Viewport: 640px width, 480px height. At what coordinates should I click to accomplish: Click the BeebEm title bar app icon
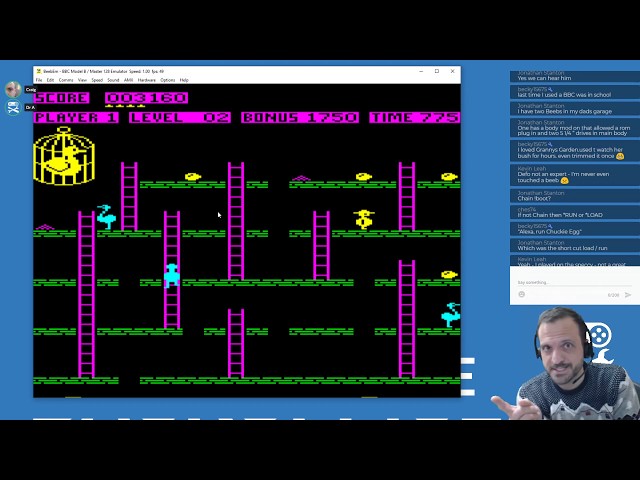tap(39, 71)
